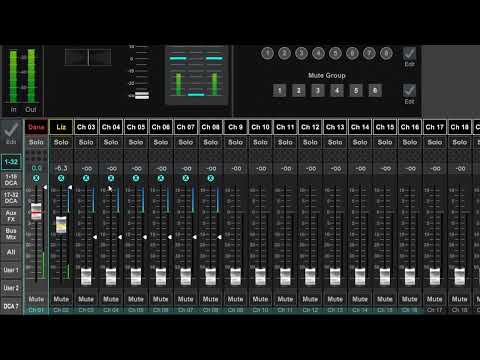Select round DCA button 7
The height and width of the screenshot is (360, 480).
[x=369, y=53]
